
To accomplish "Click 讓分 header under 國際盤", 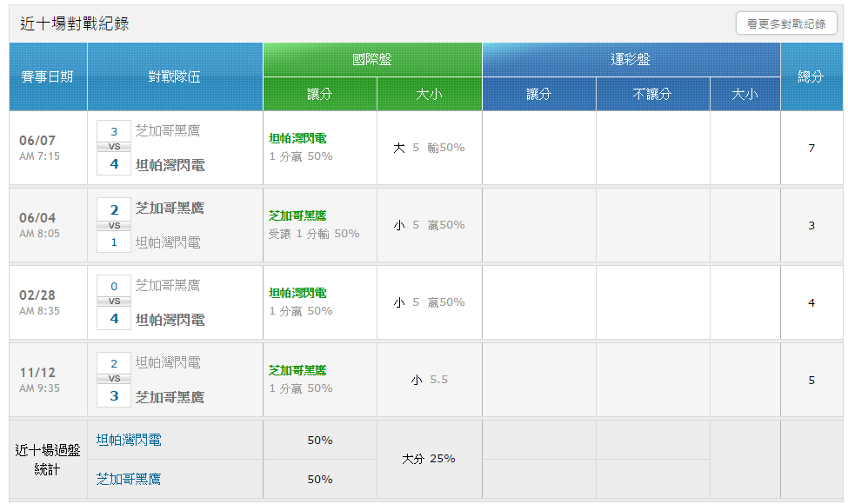I will pos(319,95).
